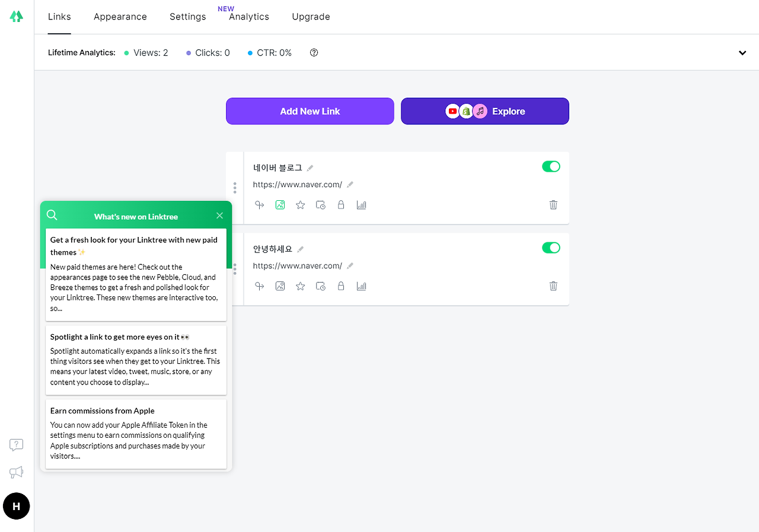Click the megaphone announcements icon
This screenshot has height=532, width=759.
17,472
